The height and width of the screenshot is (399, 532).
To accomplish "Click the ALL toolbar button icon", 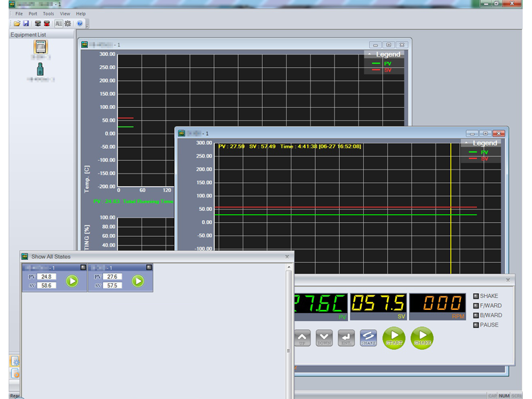I will (59, 24).
